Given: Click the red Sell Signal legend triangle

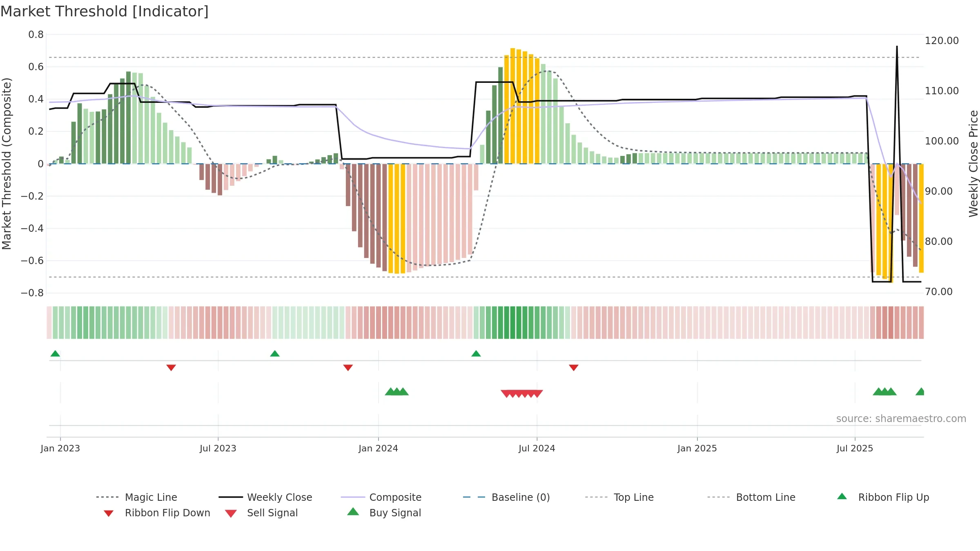Looking at the screenshot, I should click(231, 513).
